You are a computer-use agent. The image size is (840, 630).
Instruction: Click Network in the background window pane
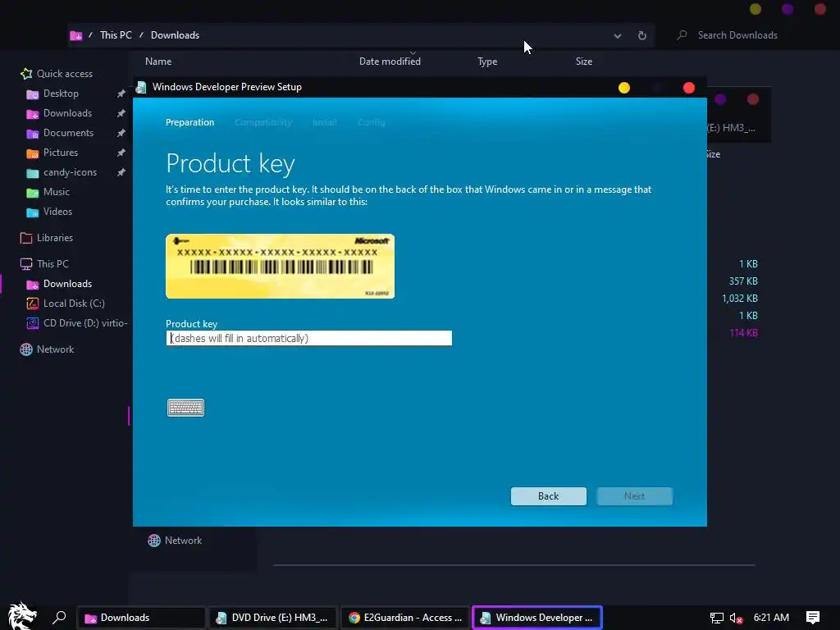(183, 541)
